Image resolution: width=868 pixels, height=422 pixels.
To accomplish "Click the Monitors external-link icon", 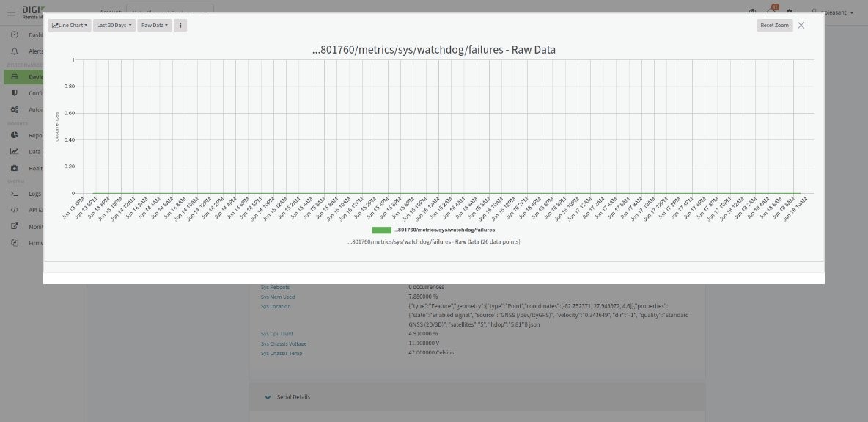I will tap(15, 226).
